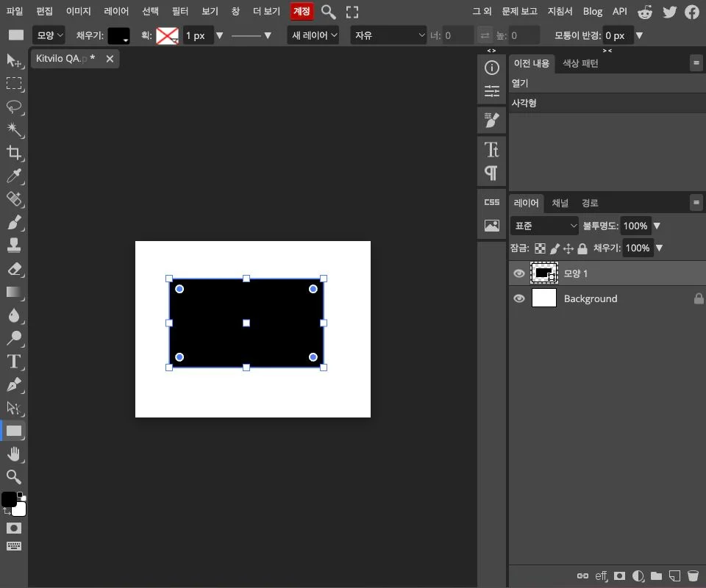Switch to the 색상 패턴 tab

click(x=580, y=63)
